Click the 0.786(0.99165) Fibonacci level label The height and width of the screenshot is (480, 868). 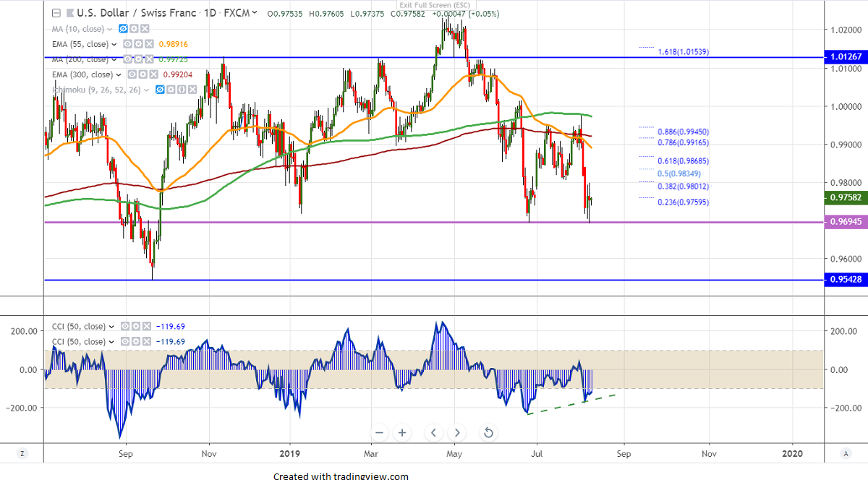click(683, 143)
